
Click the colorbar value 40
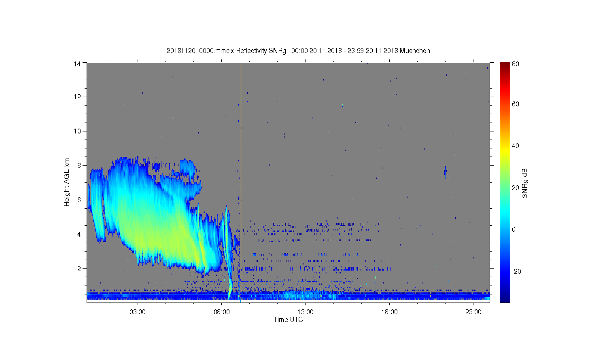516,146
